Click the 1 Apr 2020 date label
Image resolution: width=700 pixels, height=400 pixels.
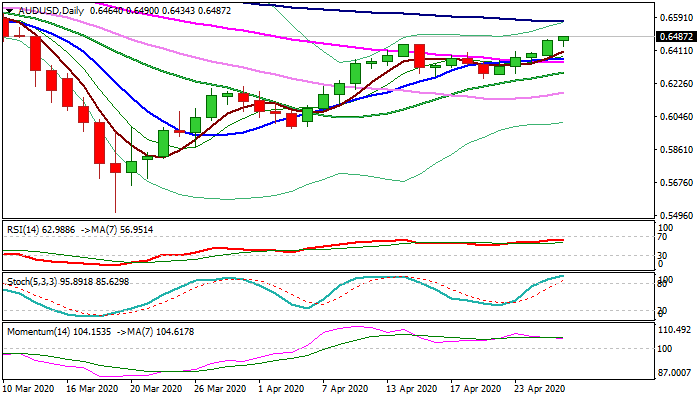282,389
